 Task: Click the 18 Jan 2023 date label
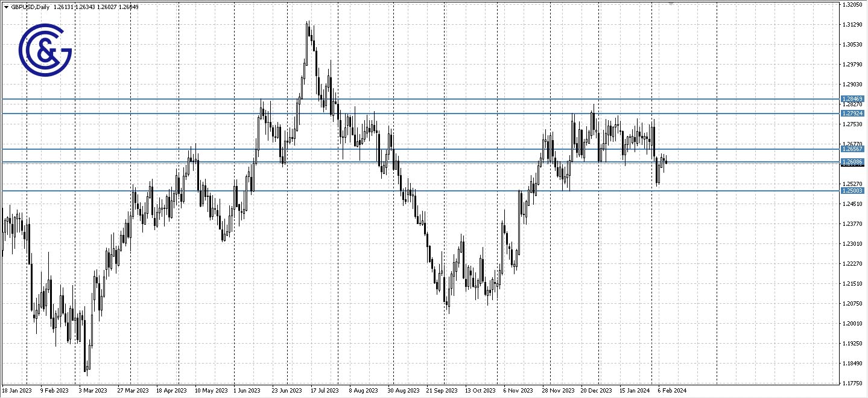point(17,390)
